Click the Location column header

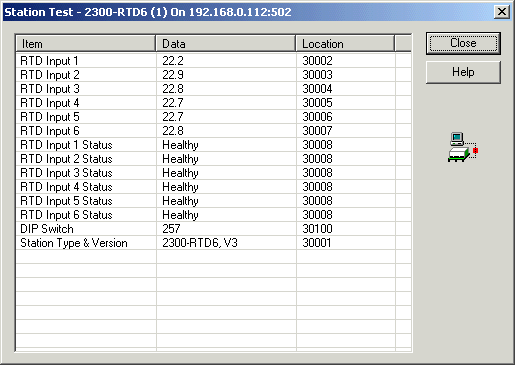[345, 44]
